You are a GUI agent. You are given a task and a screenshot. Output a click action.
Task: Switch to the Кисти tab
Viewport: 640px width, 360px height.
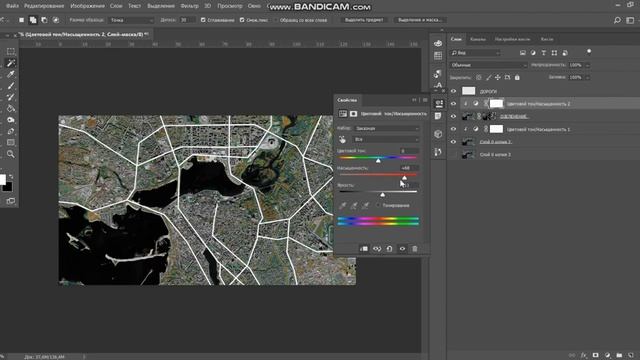coord(547,39)
